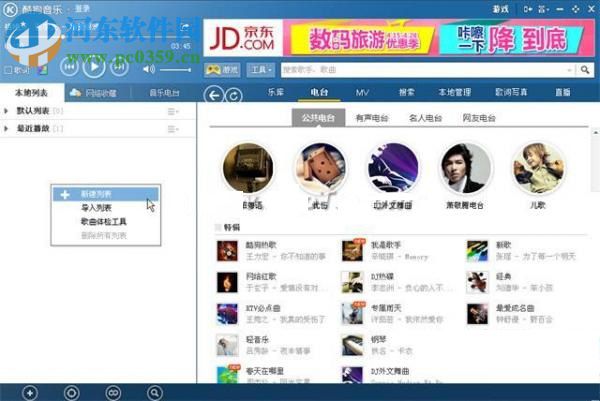This screenshot has width=600, height=401.
Task: Open the 酷狗热歌 station cover
Action: tap(227, 251)
